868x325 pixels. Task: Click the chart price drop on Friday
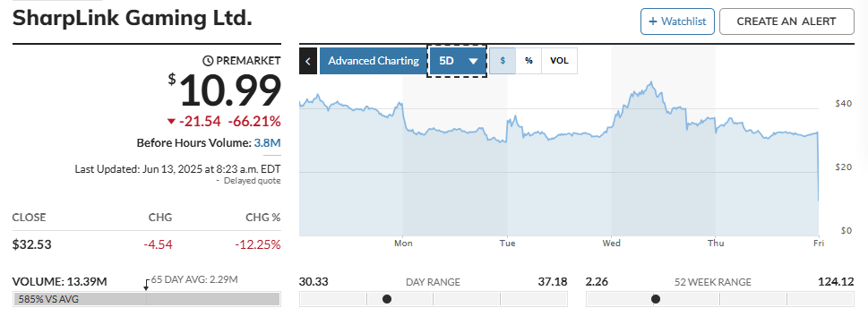coord(818,167)
